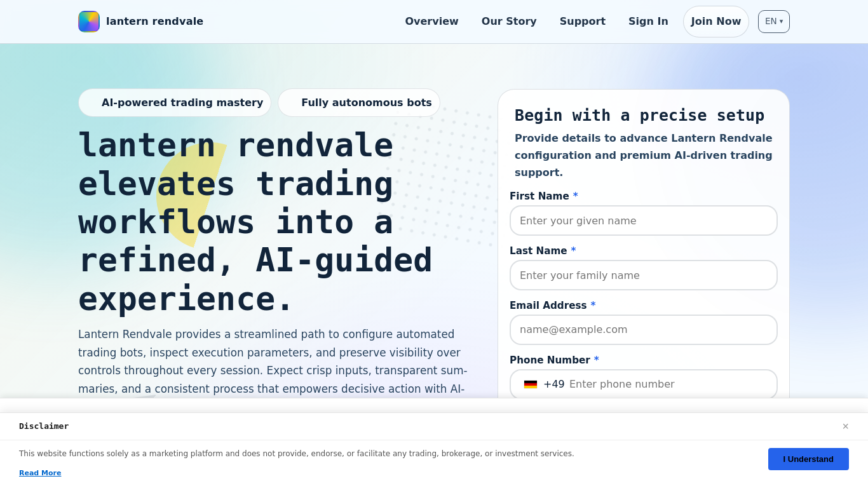Click the Fully autonomous bots pill
This screenshot has height=488, width=868.
359,102
